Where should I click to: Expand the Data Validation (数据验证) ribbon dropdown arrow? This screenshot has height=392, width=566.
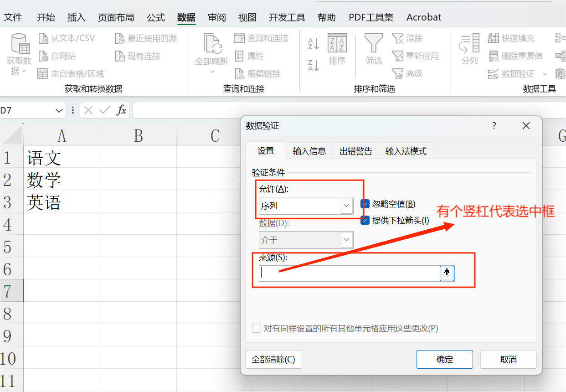pos(545,74)
